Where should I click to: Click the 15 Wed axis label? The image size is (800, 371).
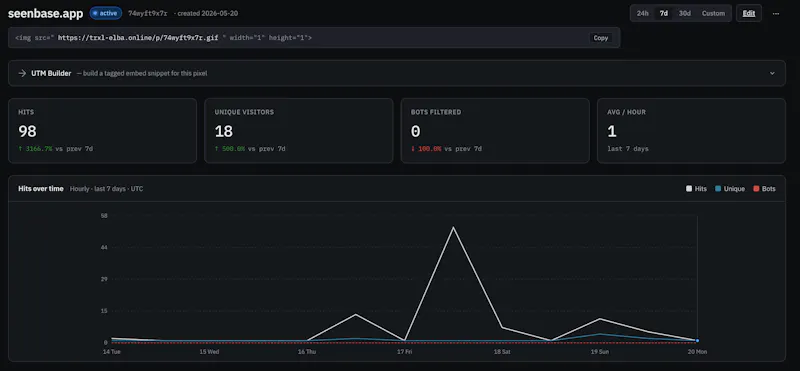click(x=209, y=352)
